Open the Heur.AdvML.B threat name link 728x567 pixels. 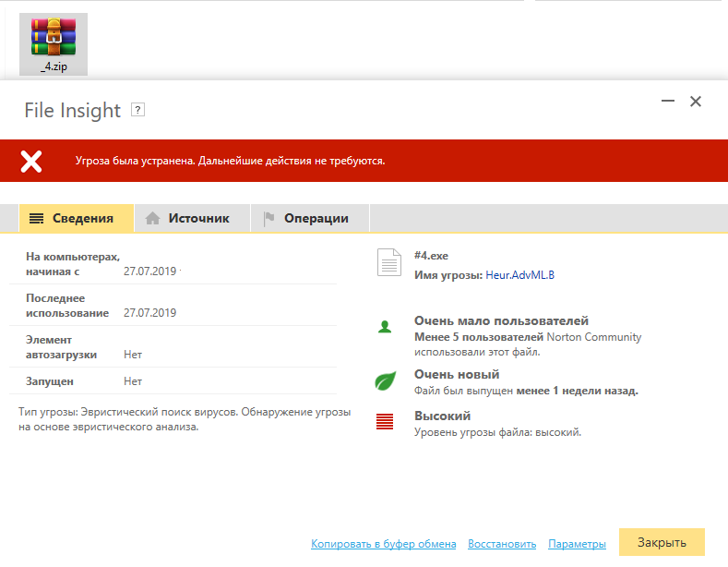[519, 275]
